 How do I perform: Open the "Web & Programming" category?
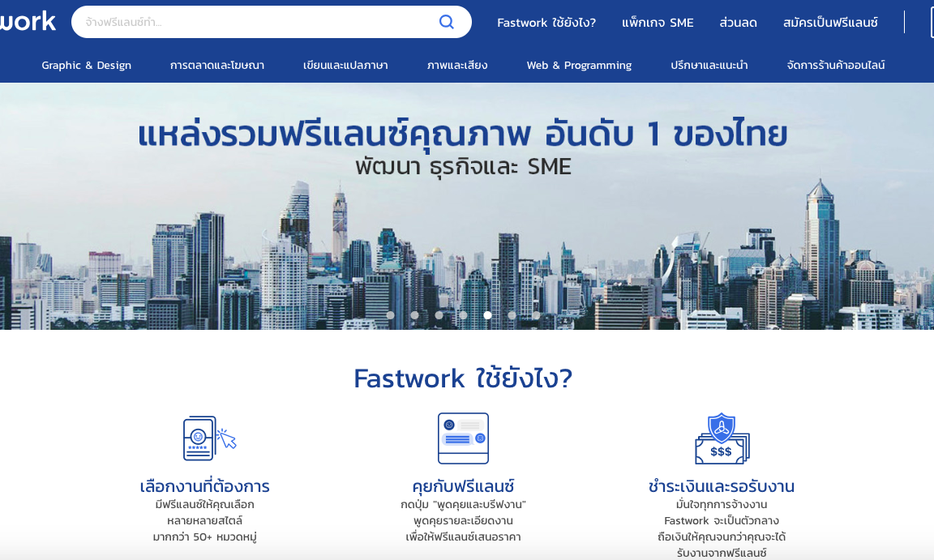[579, 65]
